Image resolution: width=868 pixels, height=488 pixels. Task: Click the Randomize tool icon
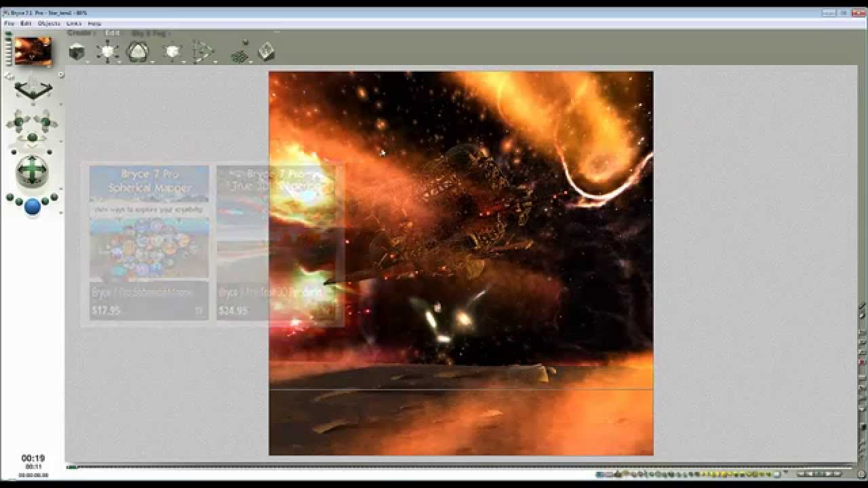[239, 53]
